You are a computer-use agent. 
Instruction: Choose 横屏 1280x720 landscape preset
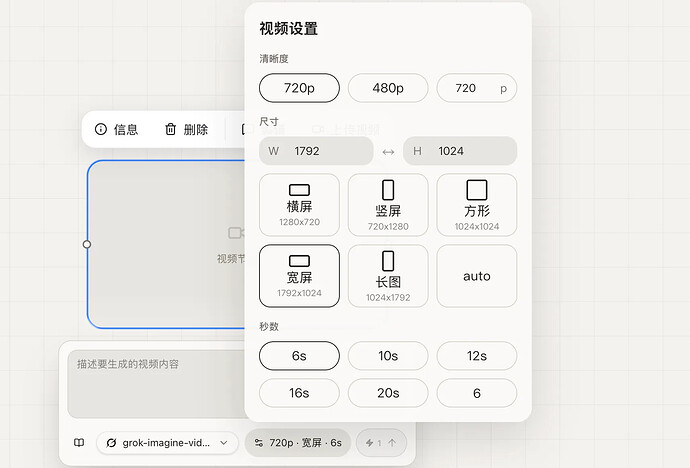[299, 205]
